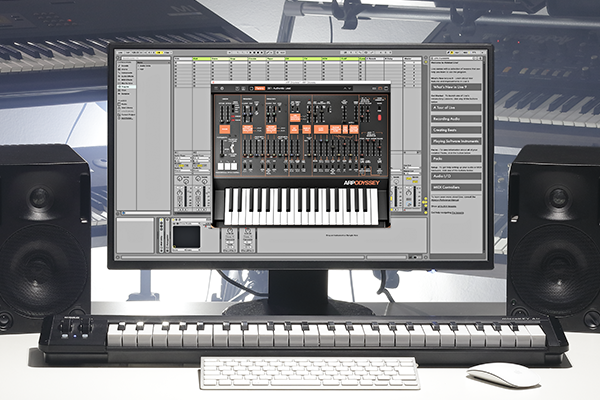Go to next ARP Odyssey preset arrow
The width and height of the screenshot is (600, 400).
(x=350, y=88)
